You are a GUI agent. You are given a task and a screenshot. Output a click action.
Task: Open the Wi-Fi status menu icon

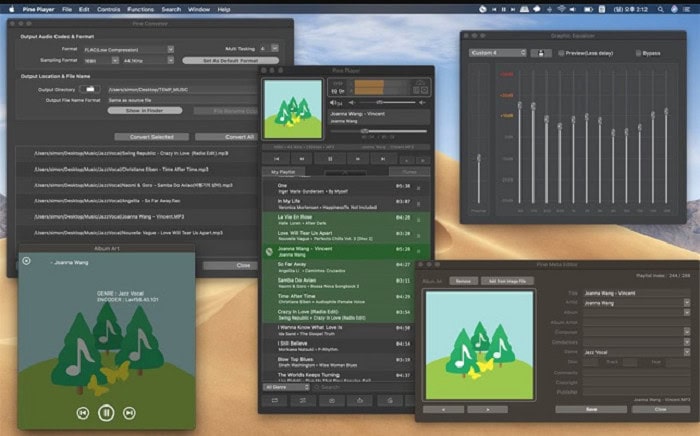tap(561, 9)
